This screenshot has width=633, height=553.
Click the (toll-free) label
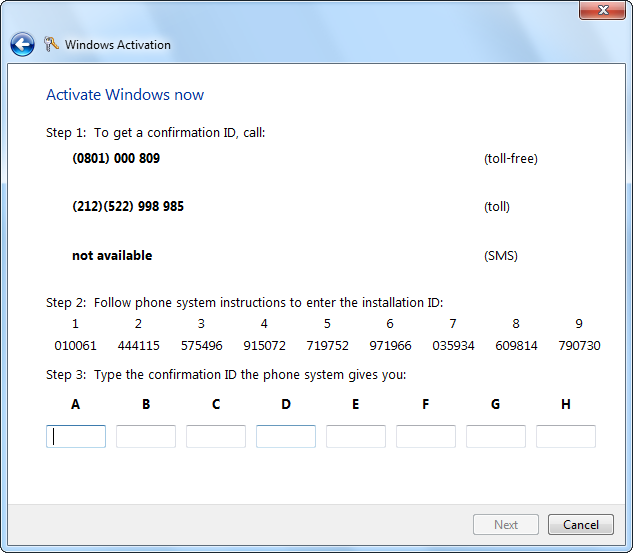[511, 159]
